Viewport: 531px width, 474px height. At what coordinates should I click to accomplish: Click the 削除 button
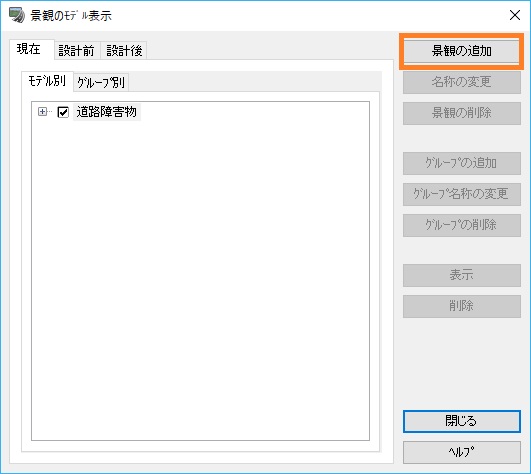pyautogui.click(x=462, y=306)
